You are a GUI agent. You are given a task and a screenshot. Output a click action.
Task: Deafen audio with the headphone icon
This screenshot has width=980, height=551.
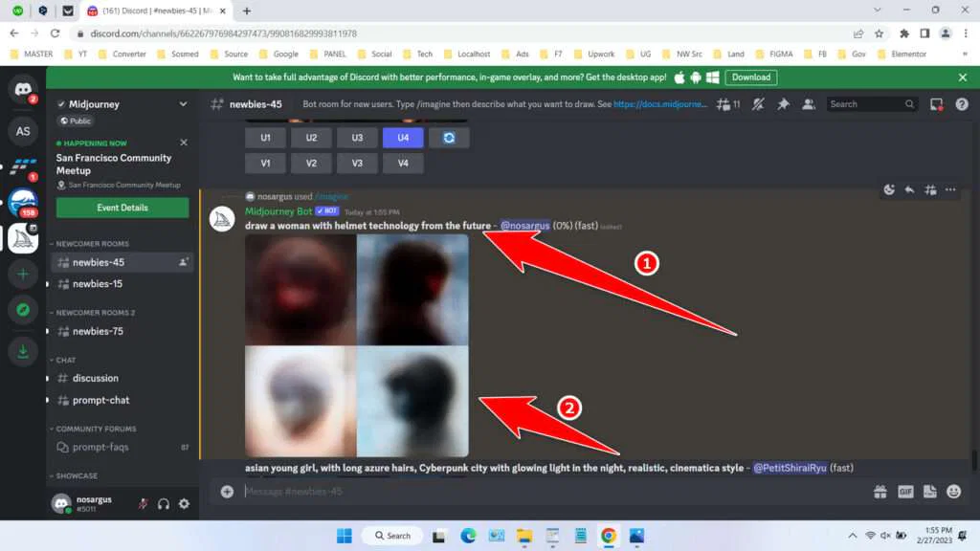[163, 503]
